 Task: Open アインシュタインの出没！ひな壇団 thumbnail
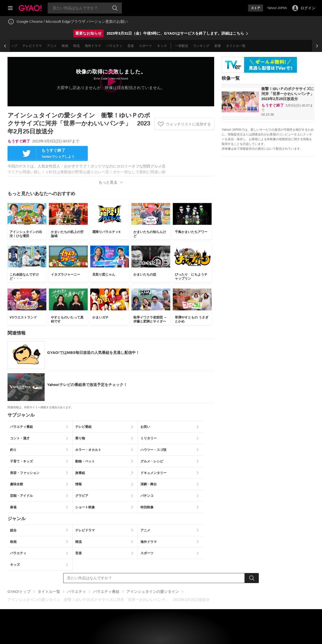coord(27,214)
